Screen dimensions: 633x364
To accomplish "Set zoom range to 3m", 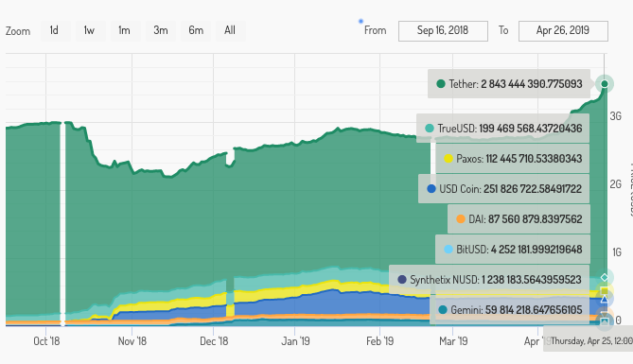I will 160,30.
